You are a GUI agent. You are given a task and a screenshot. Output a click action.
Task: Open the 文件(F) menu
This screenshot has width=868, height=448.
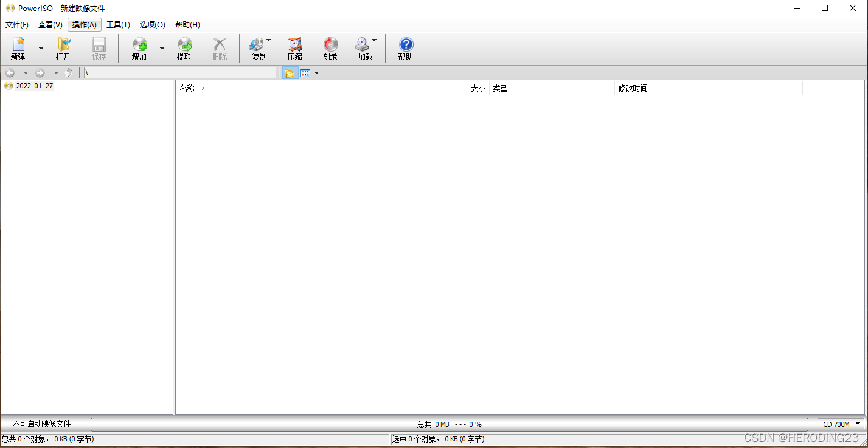17,25
